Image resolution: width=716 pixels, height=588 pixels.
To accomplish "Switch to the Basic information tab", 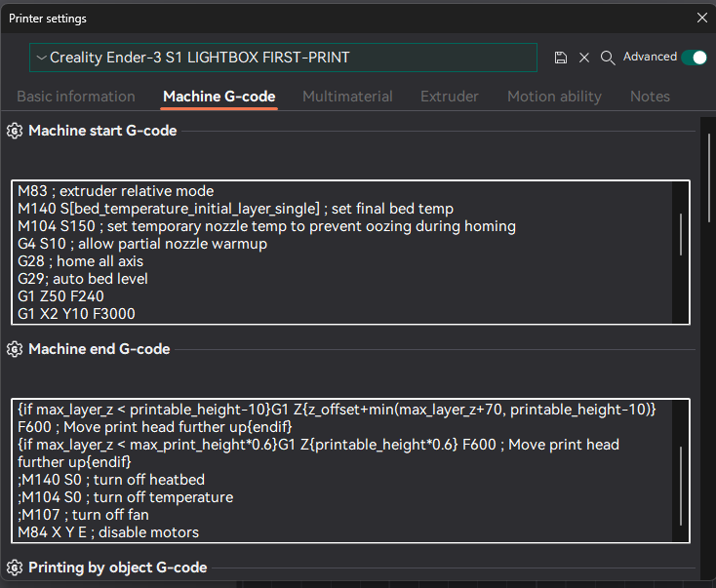I will [76, 97].
